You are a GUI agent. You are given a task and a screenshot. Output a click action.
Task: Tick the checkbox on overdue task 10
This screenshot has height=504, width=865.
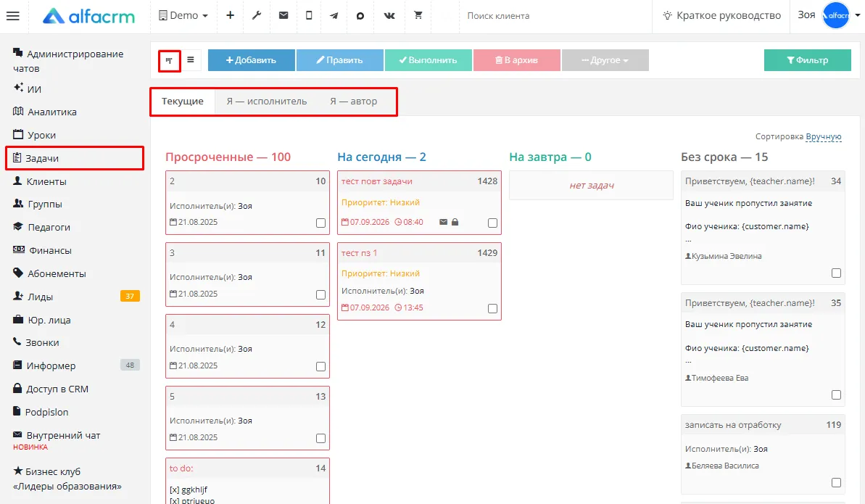(x=320, y=223)
